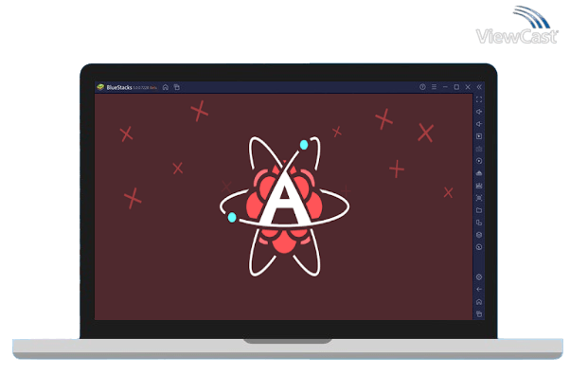Click the volume up speaker icon

(x=479, y=112)
